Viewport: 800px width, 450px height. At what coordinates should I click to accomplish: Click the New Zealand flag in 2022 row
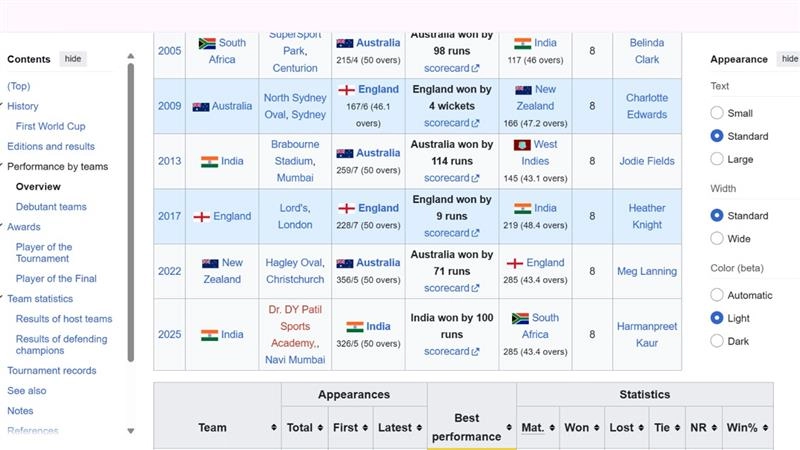(x=210, y=263)
